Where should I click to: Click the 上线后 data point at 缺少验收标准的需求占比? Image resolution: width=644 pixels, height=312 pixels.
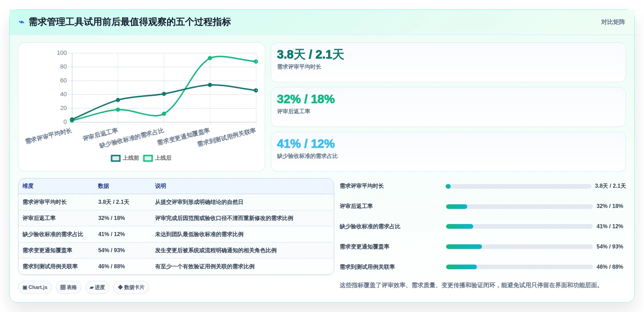pos(164,114)
